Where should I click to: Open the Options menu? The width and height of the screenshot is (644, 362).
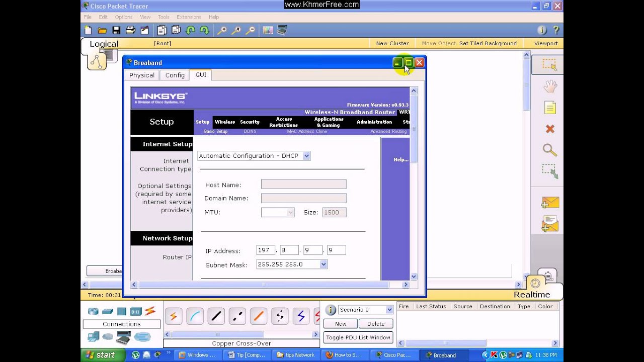point(124,17)
